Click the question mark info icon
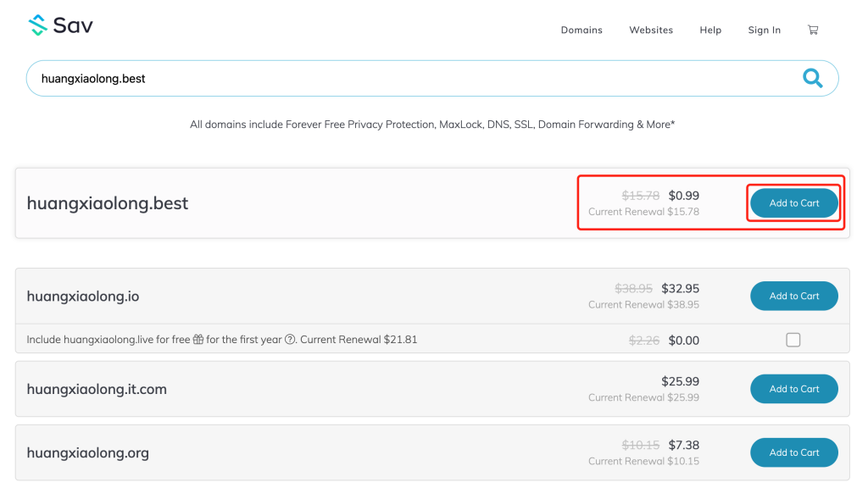 point(290,340)
